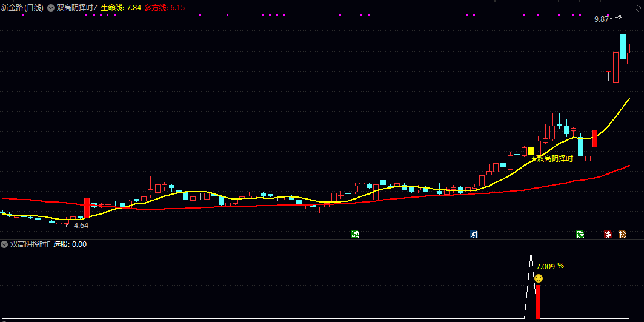Click the yellow smiley face signal icon
Viewport: 644px width, 322px height.
[x=538, y=278]
